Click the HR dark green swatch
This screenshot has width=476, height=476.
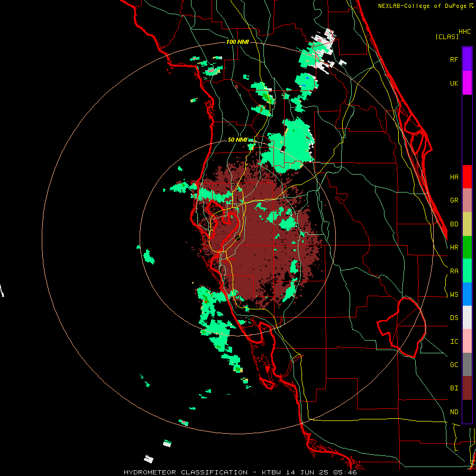click(x=467, y=248)
